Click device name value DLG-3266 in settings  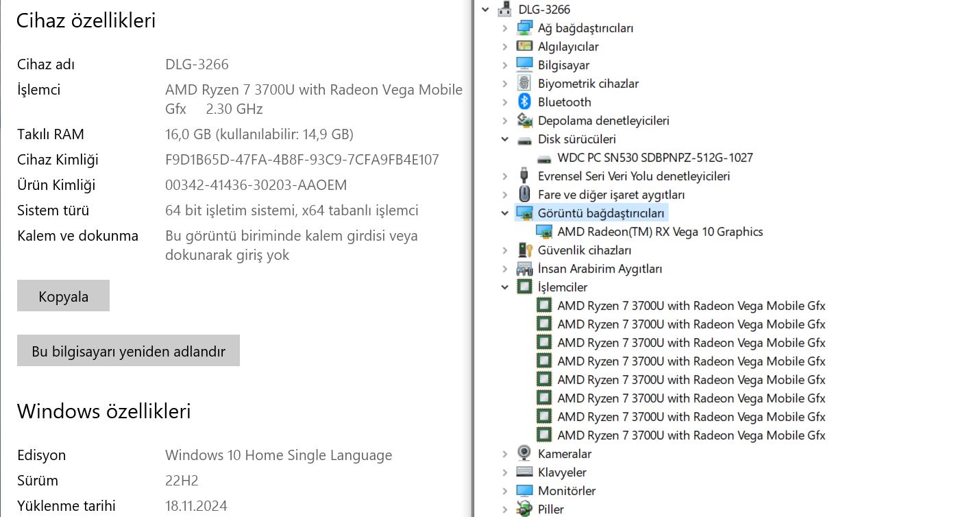pos(197,64)
